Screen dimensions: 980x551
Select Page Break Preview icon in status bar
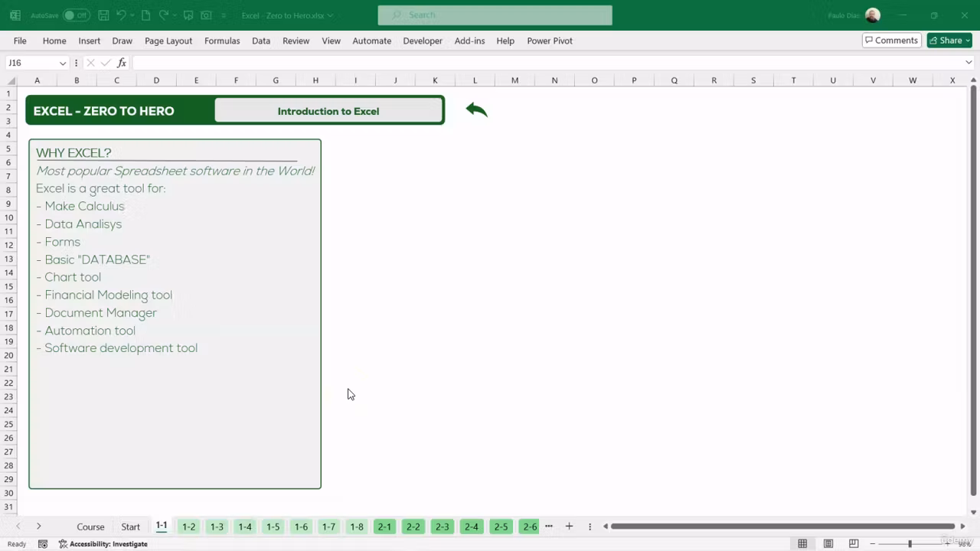click(853, 543)
